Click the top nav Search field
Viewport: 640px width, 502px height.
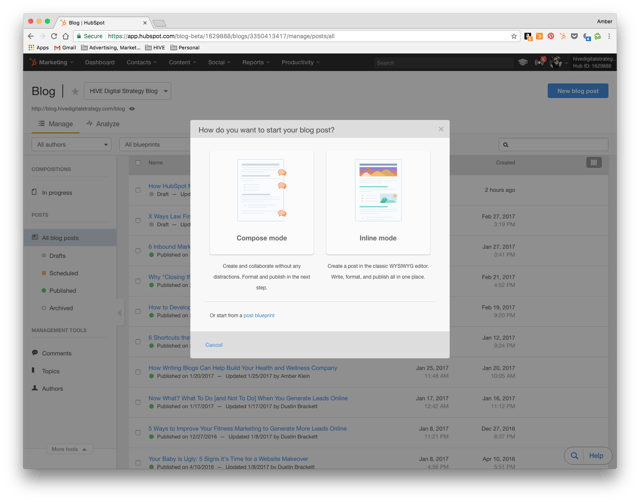click(443, 63)
